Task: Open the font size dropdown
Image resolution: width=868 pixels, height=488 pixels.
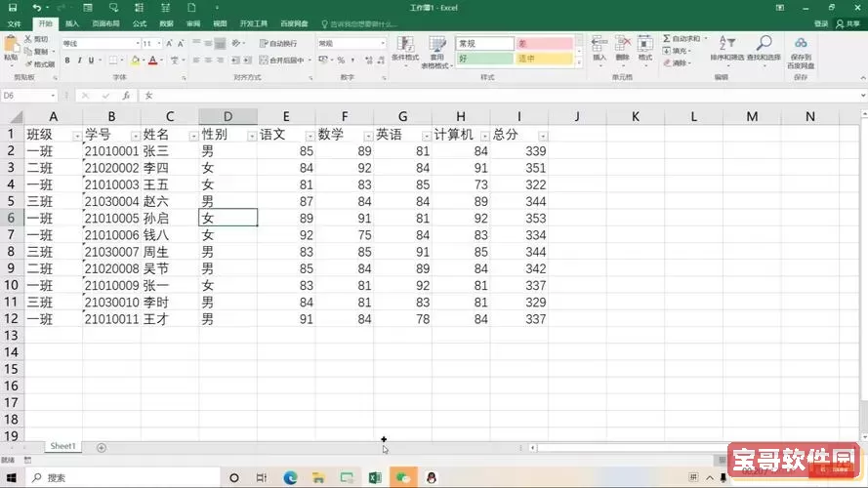Action: coord(160,44)
